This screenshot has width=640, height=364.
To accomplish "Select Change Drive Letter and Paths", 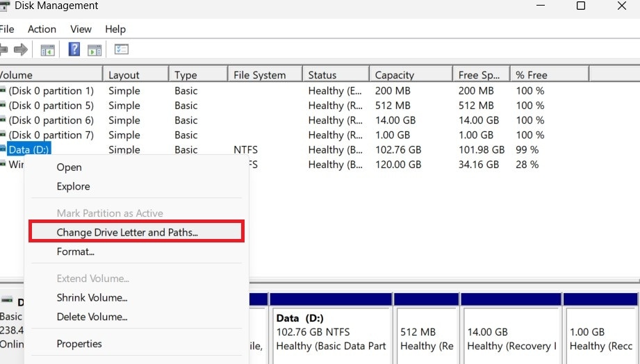I will 137,232.
